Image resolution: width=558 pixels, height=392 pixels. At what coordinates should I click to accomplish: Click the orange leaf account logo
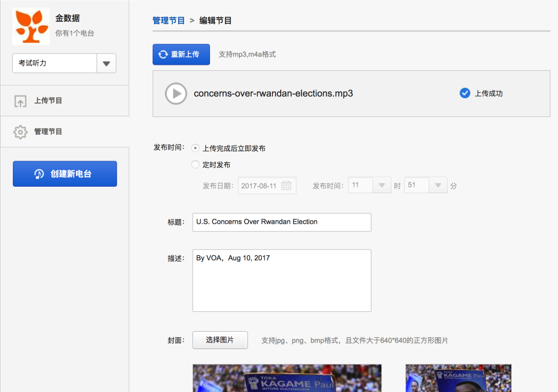point(31,26)
